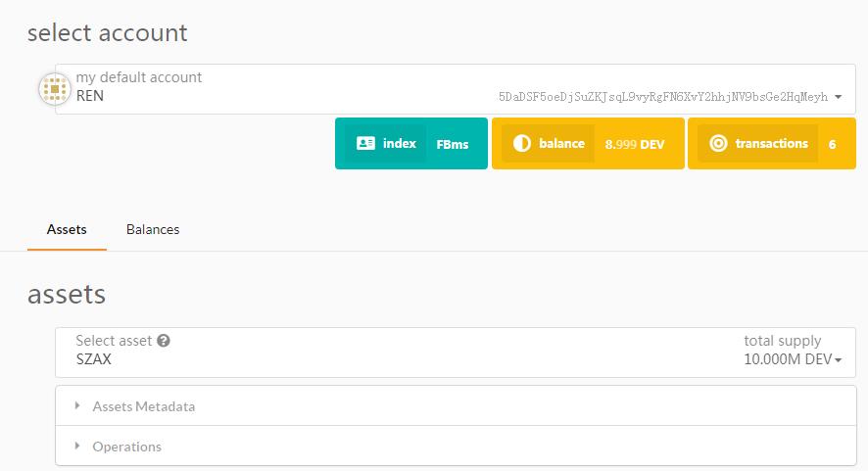Expand the Operations section
Viewport: 868px width, 471px height.
pos(126,447)
